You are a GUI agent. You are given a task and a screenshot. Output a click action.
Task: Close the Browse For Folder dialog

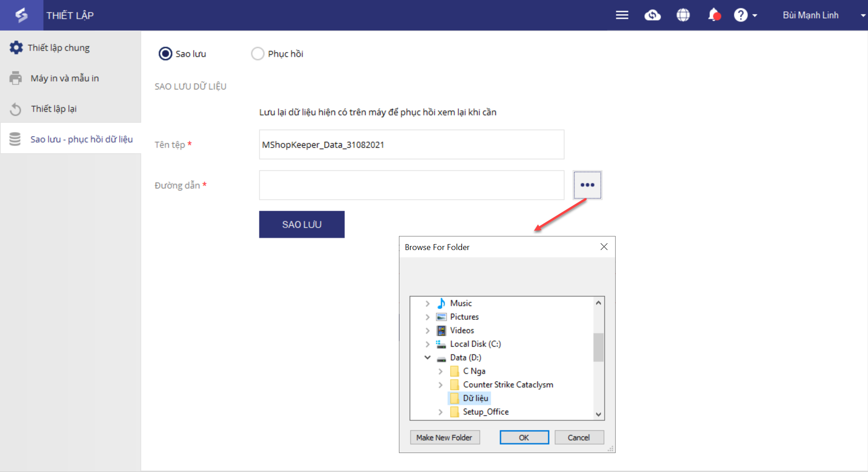click(x=604, y=247)
